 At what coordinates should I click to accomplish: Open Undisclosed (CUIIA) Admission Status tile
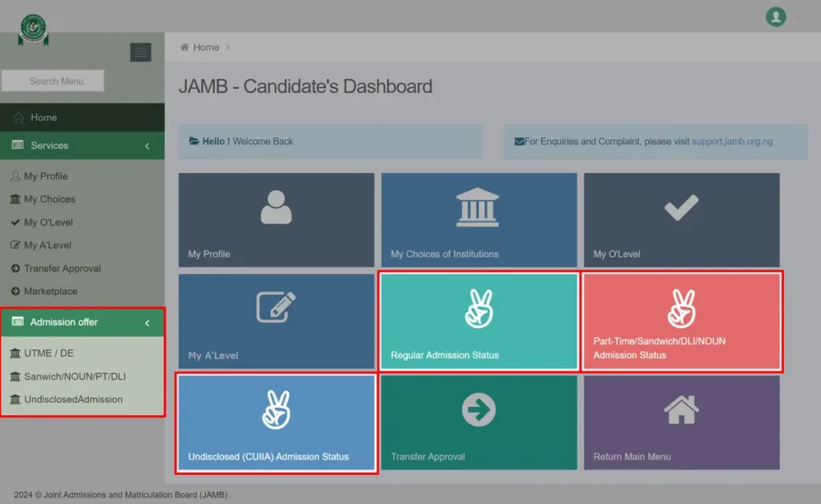pyautogui.click(x=277, y=423)
